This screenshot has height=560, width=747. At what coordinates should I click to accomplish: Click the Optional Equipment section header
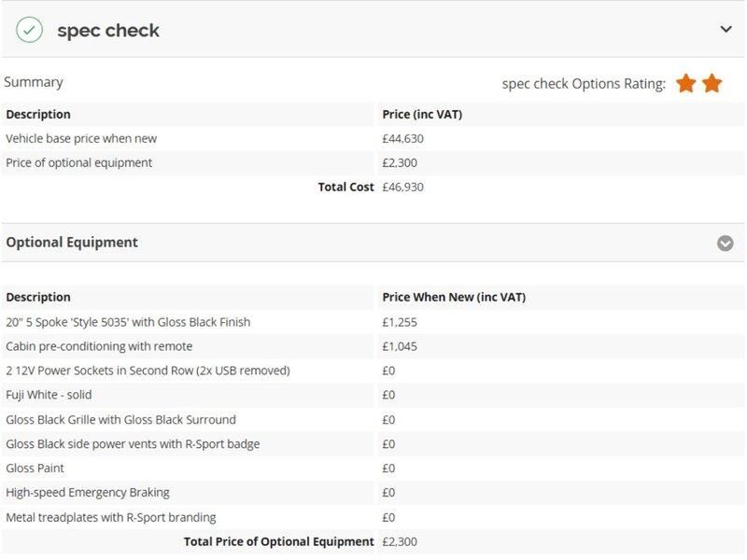click(x=373, y=243)
